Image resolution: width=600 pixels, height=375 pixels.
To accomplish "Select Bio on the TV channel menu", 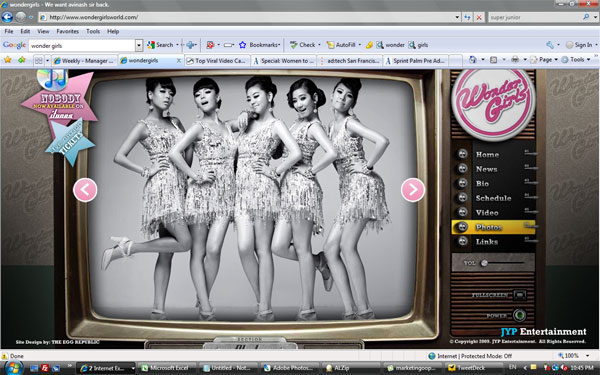I will pos(482,184).
